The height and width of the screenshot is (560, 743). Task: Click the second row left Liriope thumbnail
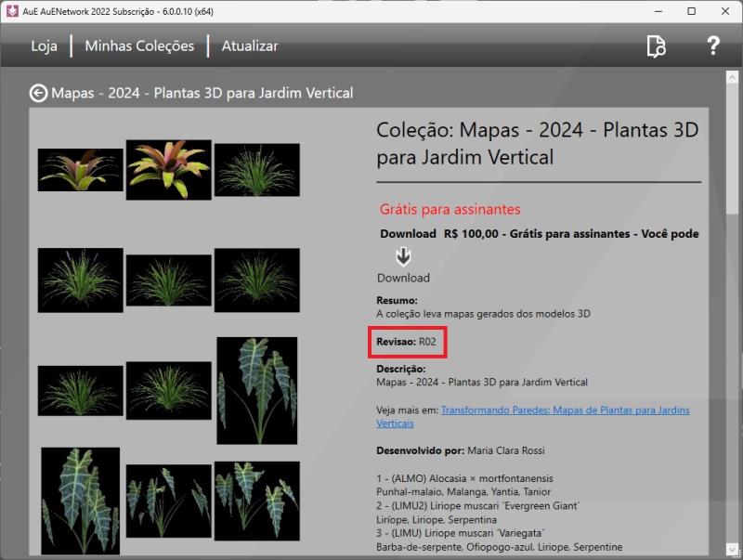click(x=81, y=280)
